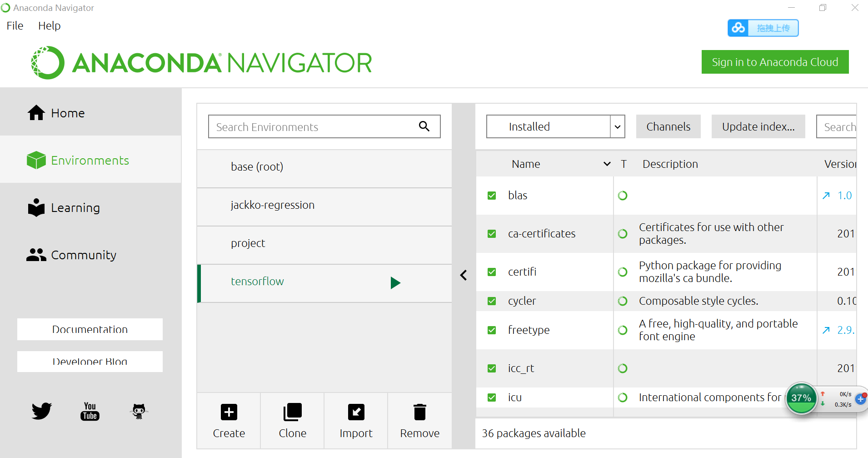
Task: Open the Twitter bird link
Action: click(41, 411)
